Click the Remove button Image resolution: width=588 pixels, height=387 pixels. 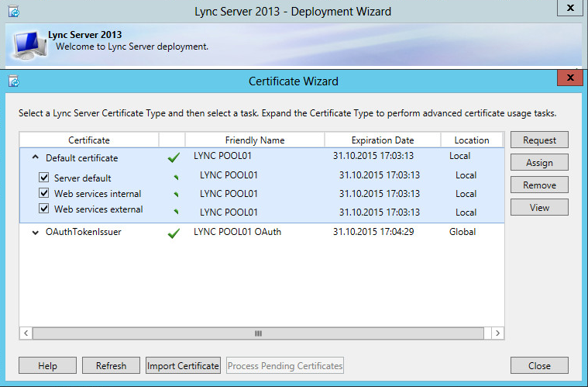(539, 185)
